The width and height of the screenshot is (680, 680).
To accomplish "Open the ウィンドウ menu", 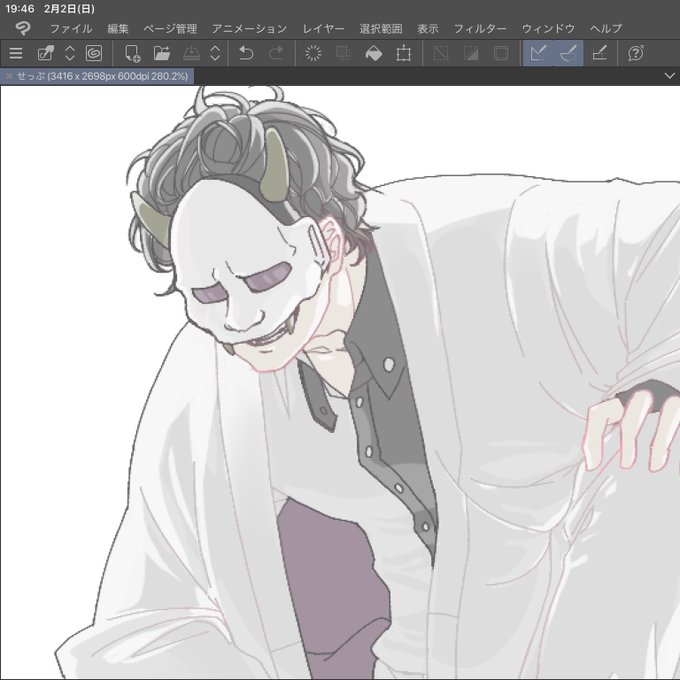I will 548,29.
